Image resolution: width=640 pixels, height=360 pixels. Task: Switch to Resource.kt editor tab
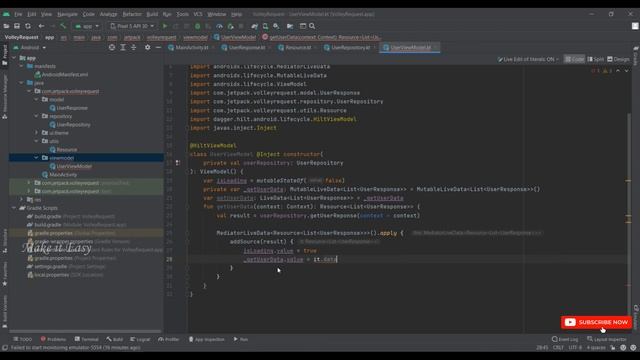pos(295,48)
